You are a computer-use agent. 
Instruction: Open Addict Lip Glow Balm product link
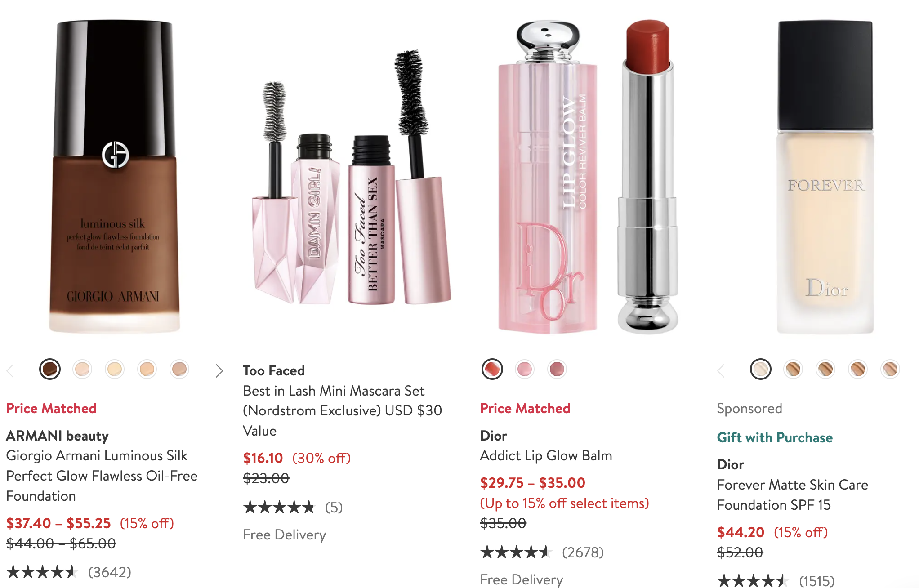546,456
